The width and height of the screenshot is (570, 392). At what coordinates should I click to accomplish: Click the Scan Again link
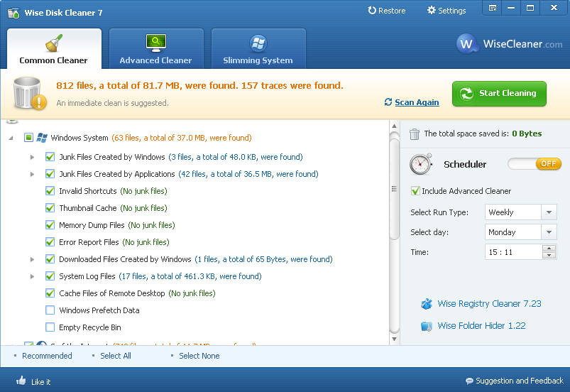pyautogui.click(x=417, y=102)
